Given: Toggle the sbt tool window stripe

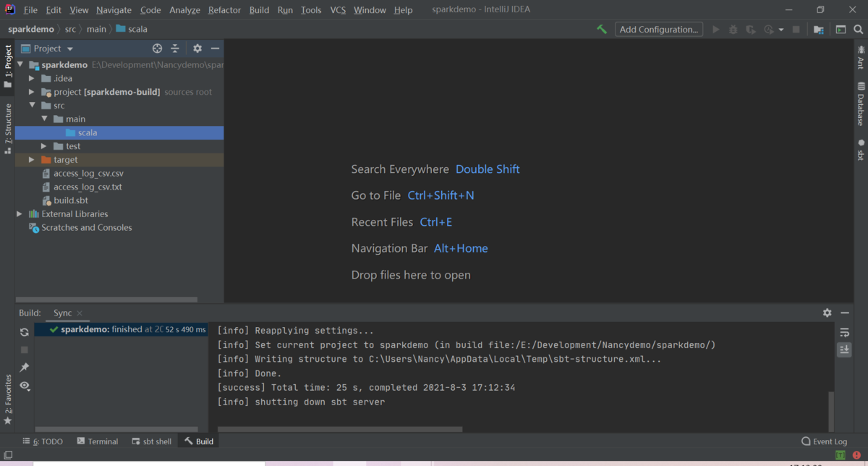Looking at the screenshot, I should (861, 151).
